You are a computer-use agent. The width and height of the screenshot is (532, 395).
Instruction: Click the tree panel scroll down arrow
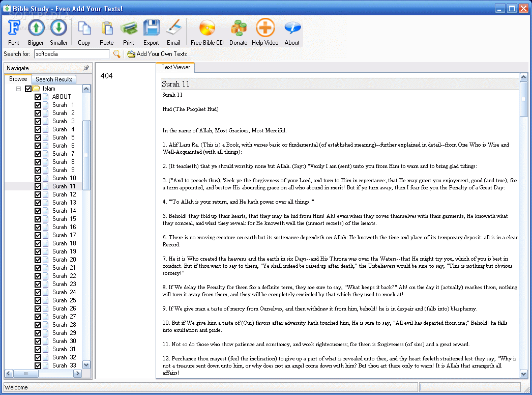pyautogui.click(x=86, y=365)
